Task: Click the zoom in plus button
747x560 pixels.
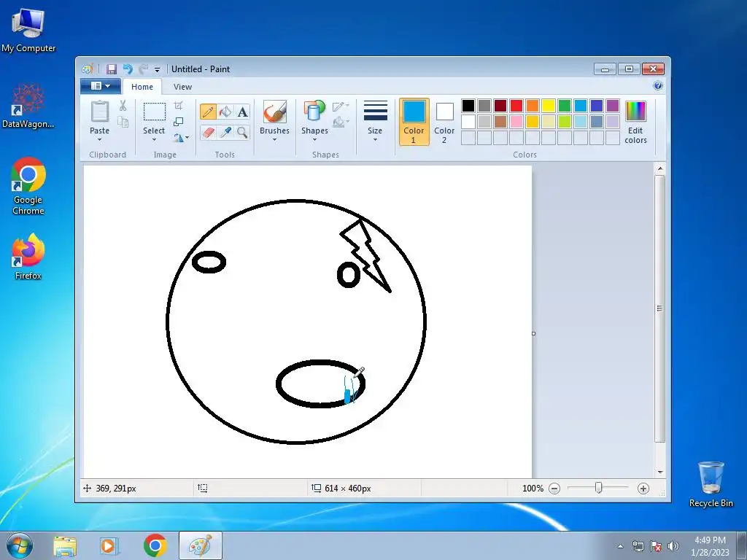Action: point(643,488)
